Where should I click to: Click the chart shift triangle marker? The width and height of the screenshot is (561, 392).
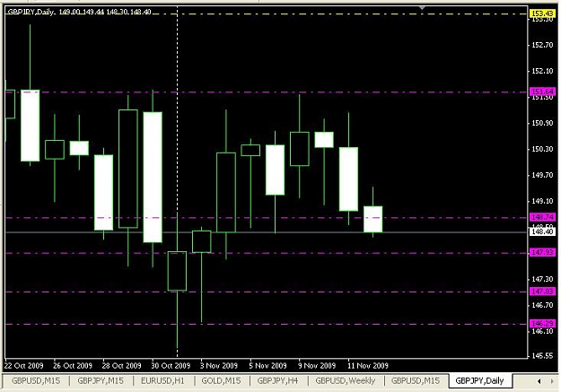point(423,7)
